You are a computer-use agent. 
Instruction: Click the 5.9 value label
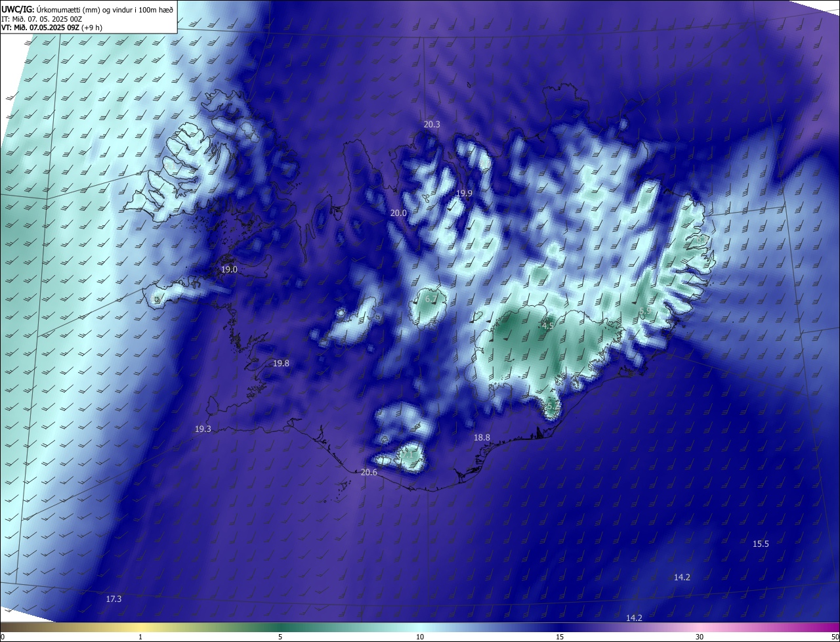tap(644, 310)
